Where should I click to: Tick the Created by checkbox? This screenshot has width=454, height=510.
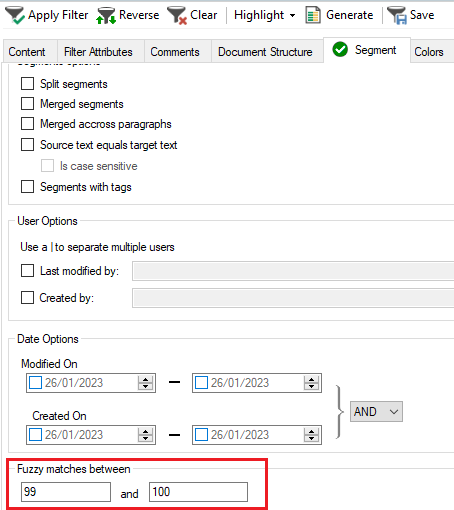[x=27, y=298]
